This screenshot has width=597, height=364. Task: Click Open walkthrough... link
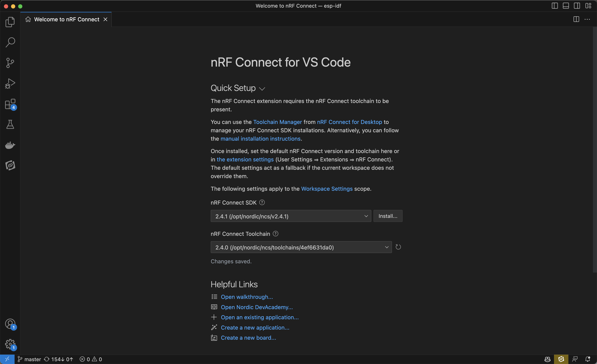click(x=247, y=297)
